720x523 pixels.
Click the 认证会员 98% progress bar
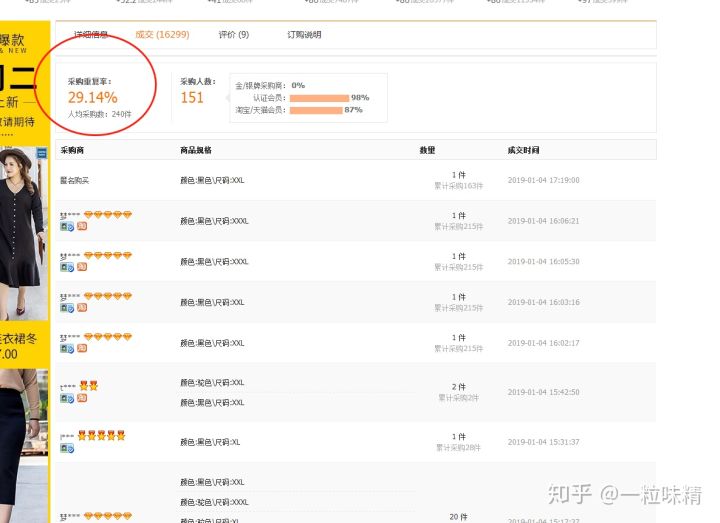click(319, 98)
